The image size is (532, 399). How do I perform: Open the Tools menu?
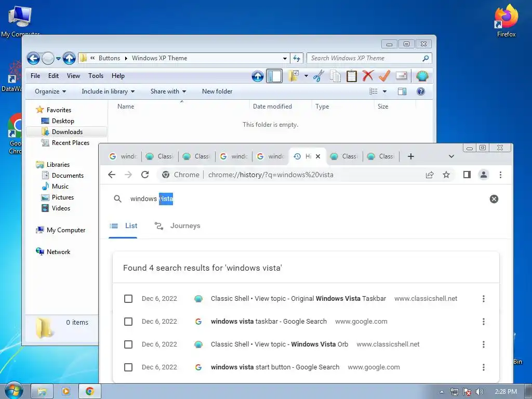tap(96, 76)
